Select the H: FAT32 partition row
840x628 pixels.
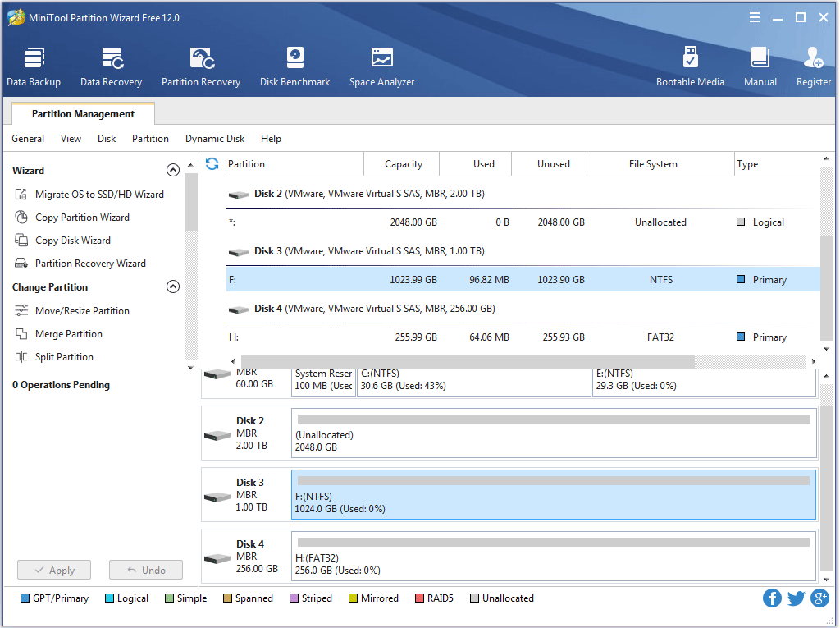[x=523, y=337]
